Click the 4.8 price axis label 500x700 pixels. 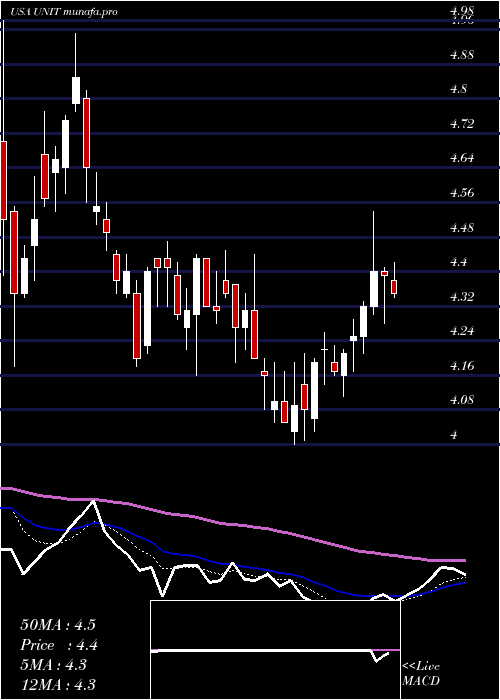[459, 89]
